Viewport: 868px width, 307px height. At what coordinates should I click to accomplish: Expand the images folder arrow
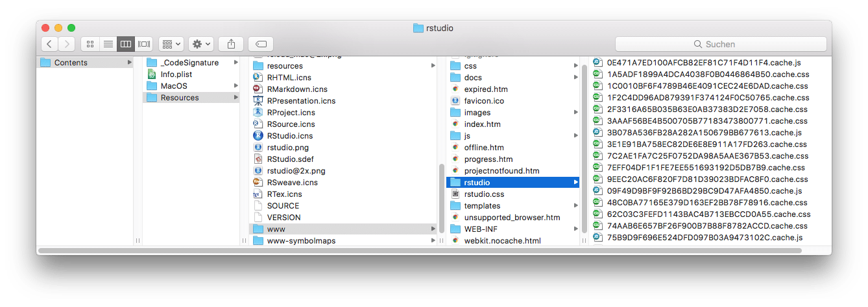point(575,113)
